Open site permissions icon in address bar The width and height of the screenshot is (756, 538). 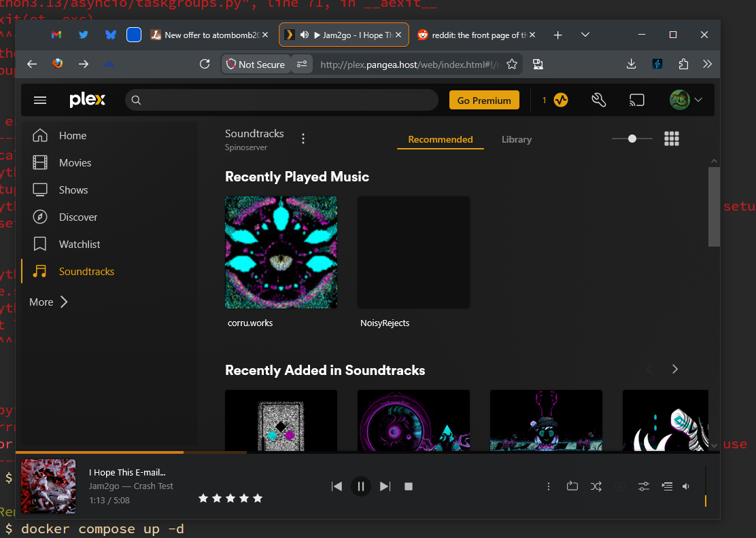(302, 64)
